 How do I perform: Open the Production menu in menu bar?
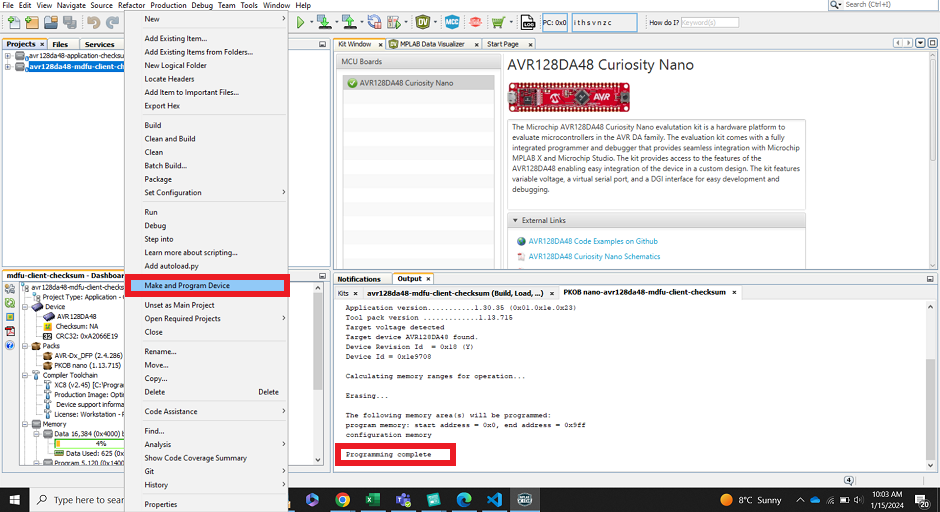tap(168, 5)
